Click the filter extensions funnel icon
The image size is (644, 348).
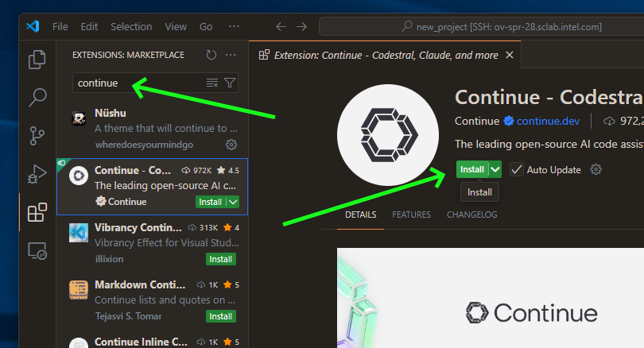coord(230,83)
